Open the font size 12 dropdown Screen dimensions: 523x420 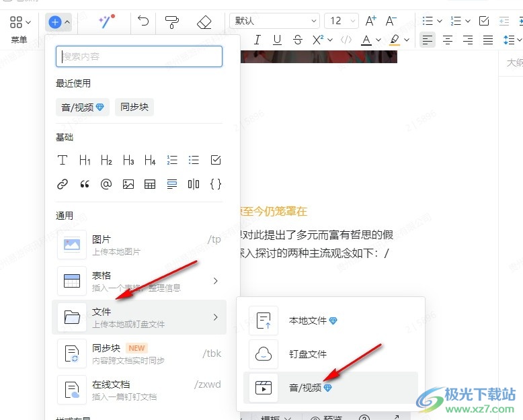point(341,21)
